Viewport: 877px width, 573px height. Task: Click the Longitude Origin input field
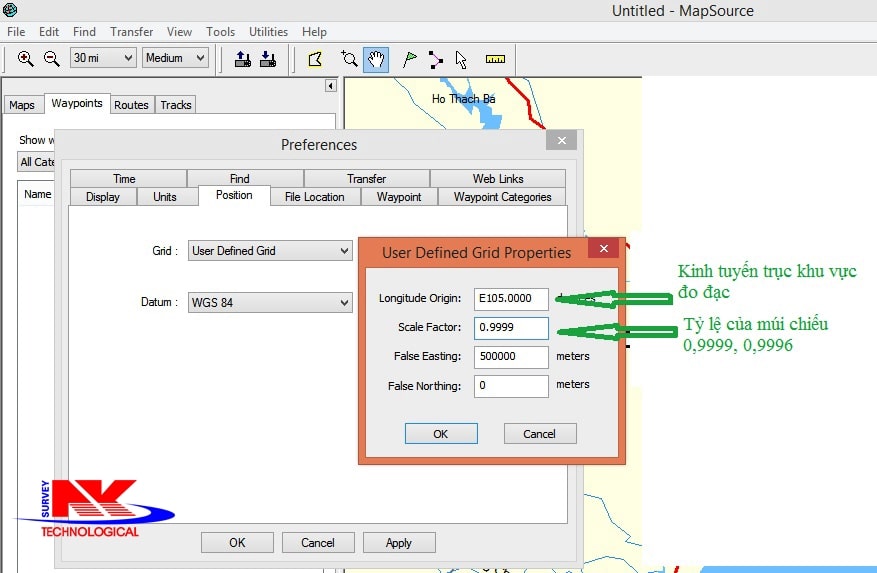click(511, 298)
